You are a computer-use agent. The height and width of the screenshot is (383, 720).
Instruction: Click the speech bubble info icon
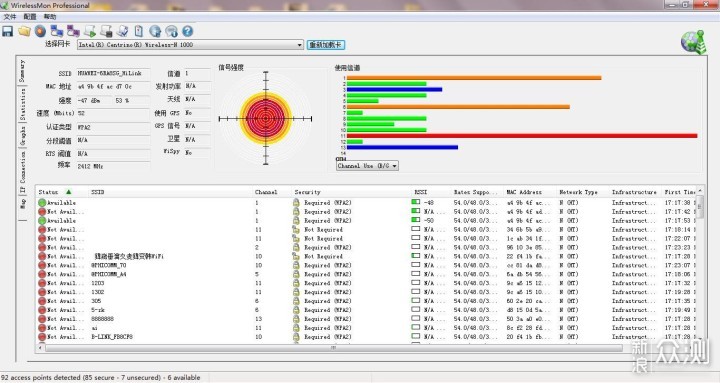click(171, 31)
